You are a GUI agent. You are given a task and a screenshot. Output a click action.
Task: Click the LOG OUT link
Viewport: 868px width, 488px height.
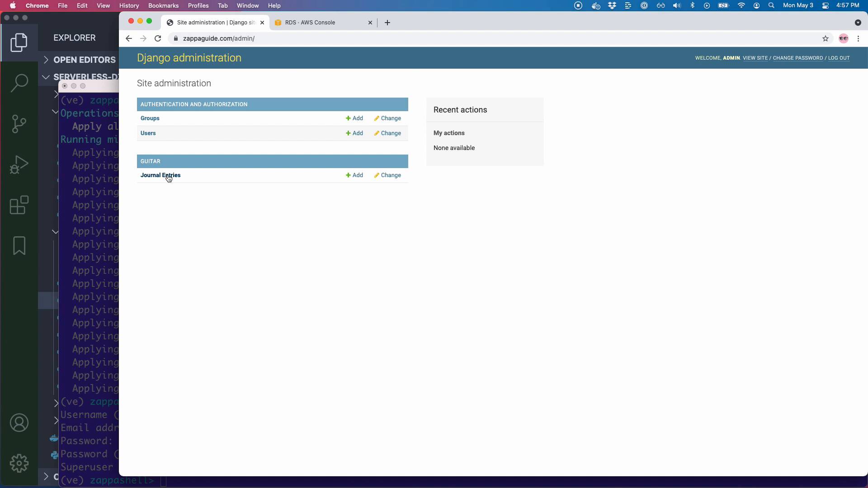pyautogui.click(x=839, y=58)
